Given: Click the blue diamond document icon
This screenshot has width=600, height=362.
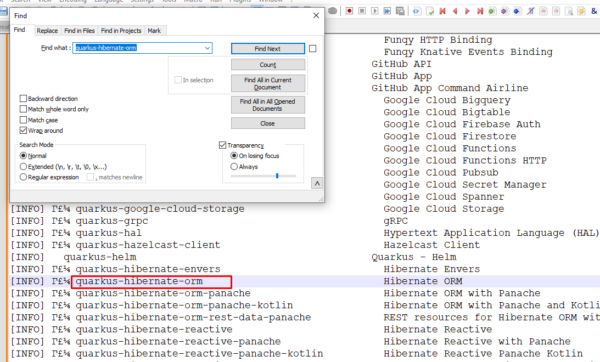Looking at the screenshot, I should coord(517,11).
